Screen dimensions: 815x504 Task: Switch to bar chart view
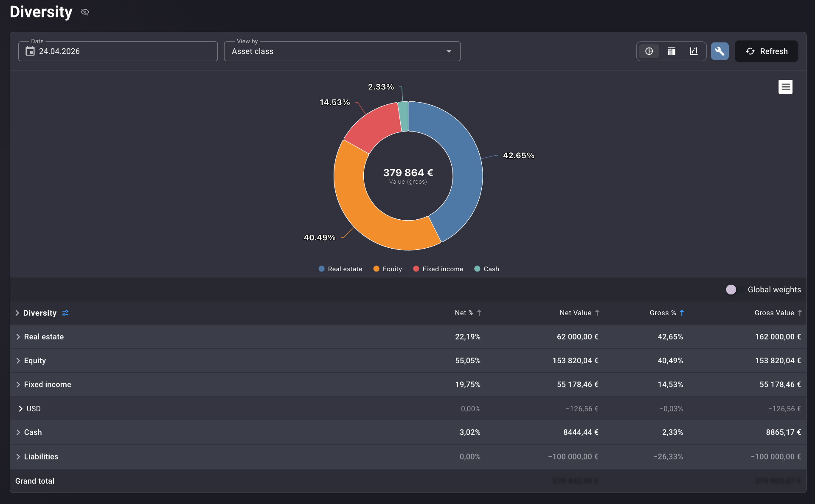click(x=694, y=51)
